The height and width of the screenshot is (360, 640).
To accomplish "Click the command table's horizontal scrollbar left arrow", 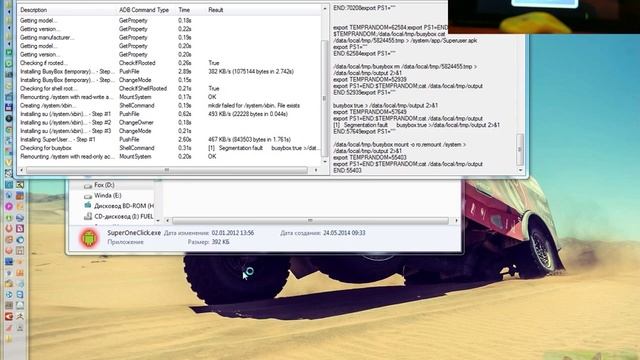I will 21,170.
